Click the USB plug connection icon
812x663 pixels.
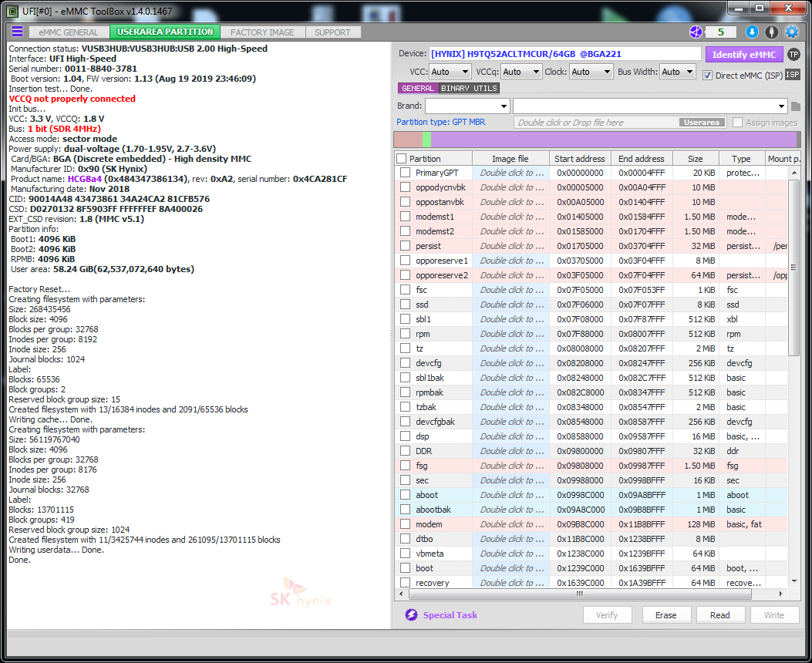click(772, 32)
